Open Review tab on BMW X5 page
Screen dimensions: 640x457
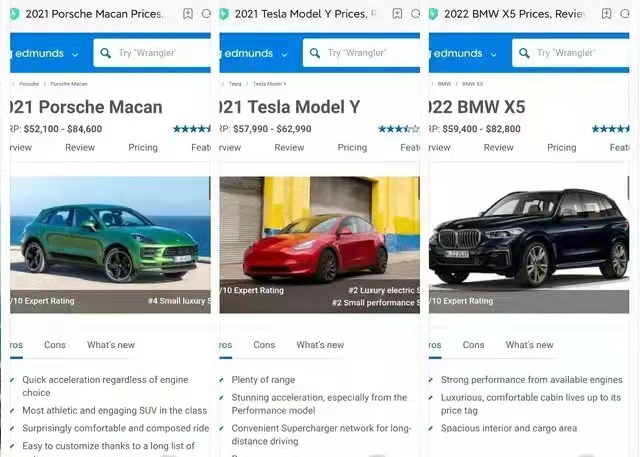pyautogui.click(x=499, y=147)
